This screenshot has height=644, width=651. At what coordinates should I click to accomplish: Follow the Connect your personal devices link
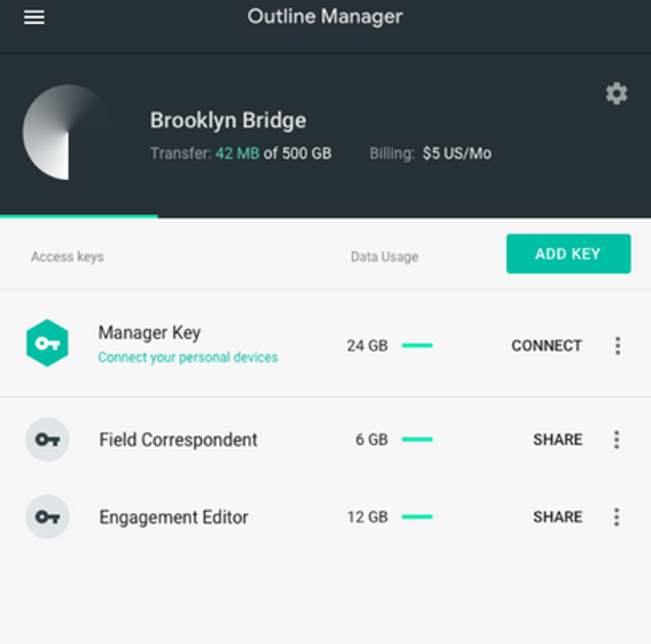tap(188, 357)
